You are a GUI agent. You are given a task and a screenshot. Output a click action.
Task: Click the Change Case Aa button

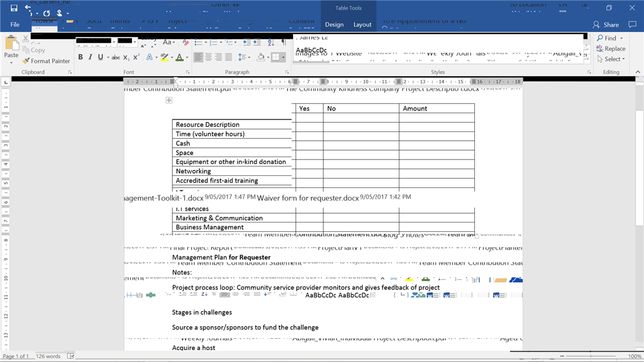point(167,42)
